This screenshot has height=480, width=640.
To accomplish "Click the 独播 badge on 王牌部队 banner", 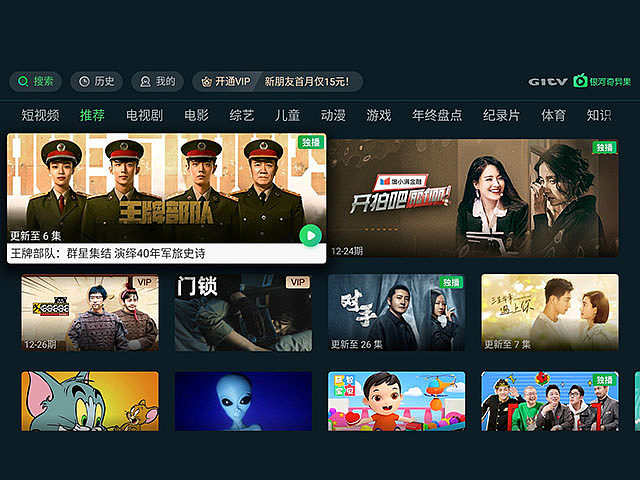I will (311, 142).
